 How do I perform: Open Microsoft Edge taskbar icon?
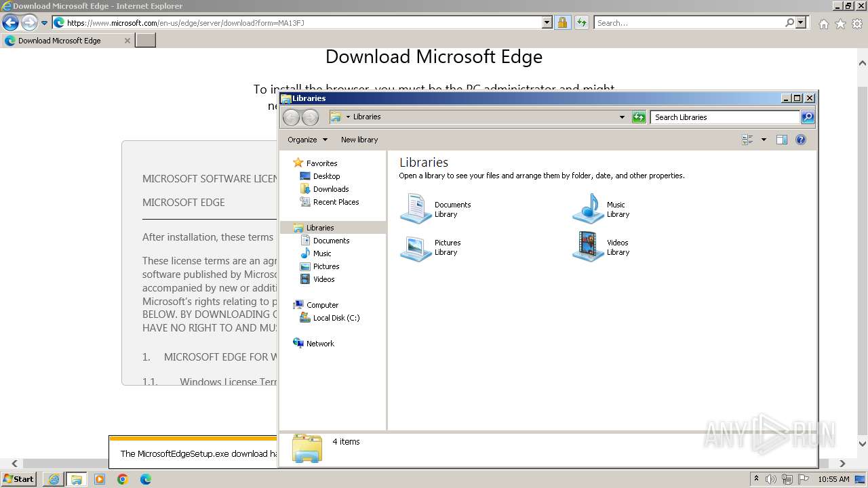(146, 479)
